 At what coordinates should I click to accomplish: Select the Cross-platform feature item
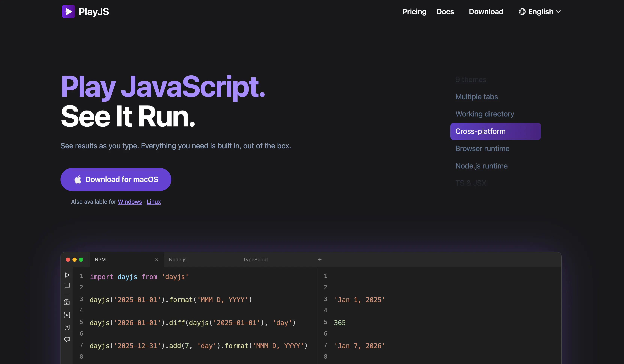496,131
